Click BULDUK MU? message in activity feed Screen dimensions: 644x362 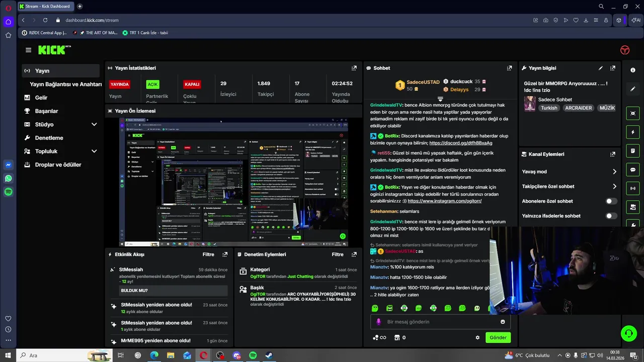tap(174, 291)
